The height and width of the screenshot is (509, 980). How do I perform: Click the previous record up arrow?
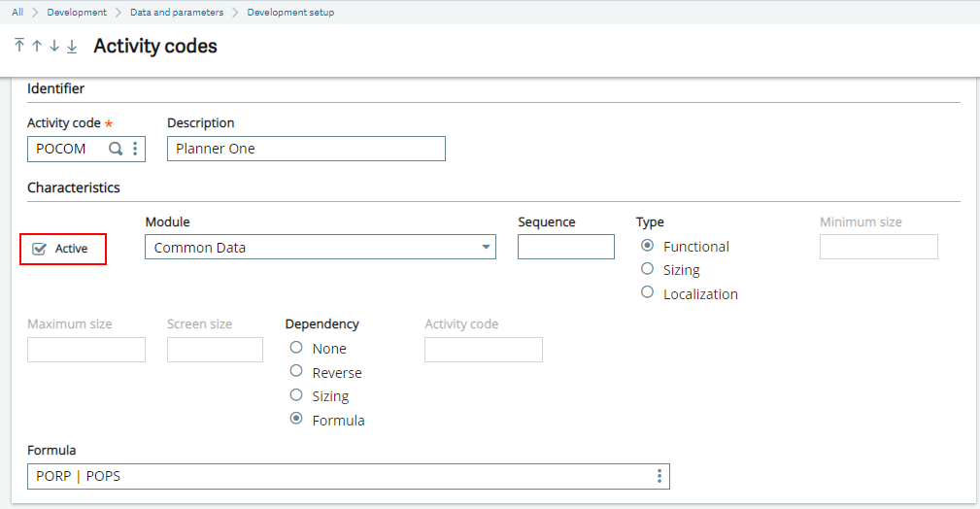tap(37, 47)
